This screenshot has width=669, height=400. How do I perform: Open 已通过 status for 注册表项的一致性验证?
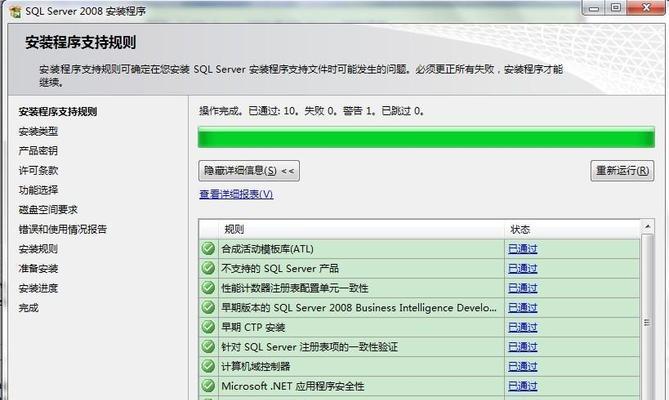point(523,347)
